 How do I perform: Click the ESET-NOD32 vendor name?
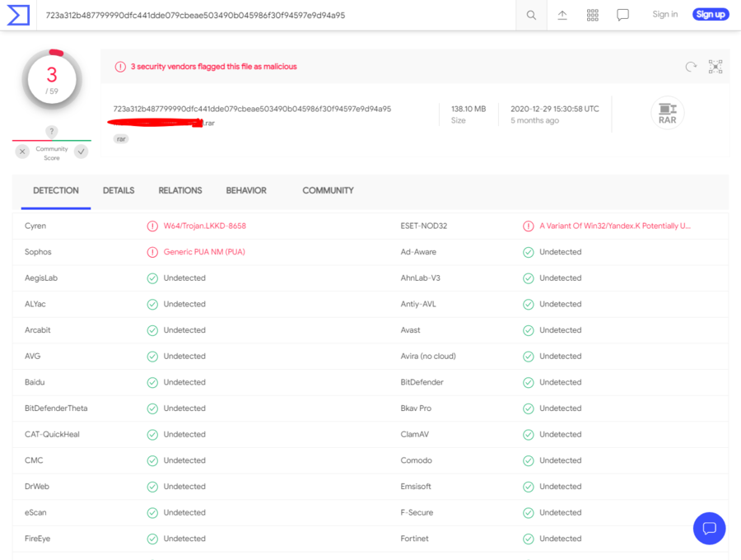point(424,226)
